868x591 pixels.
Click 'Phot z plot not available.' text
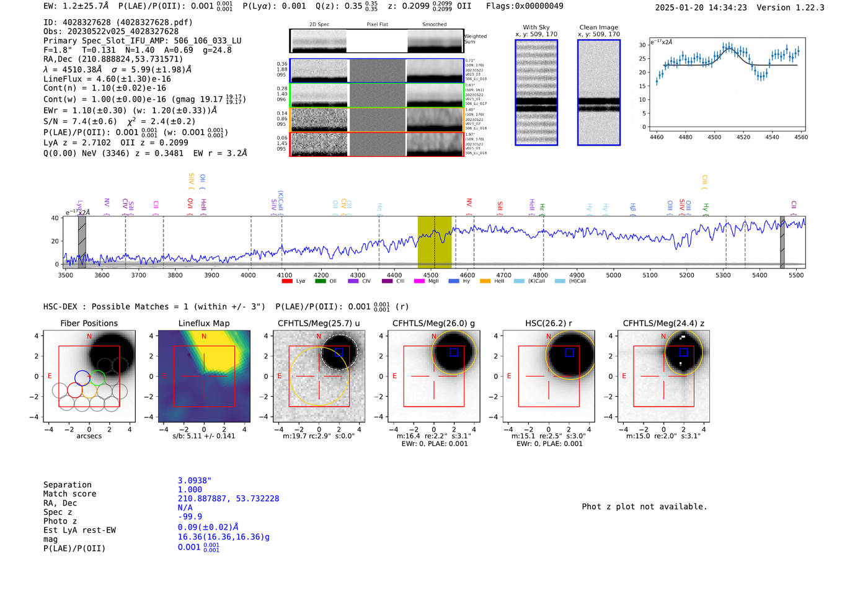pos(644,507)
